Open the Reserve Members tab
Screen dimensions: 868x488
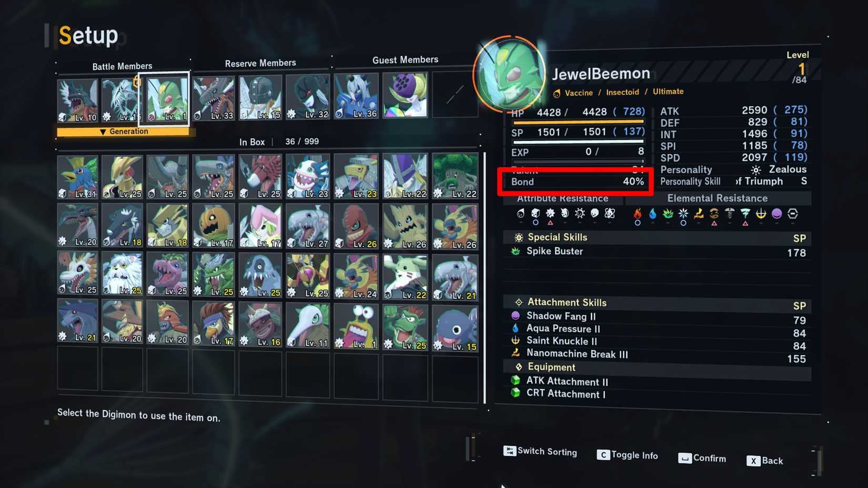click(260, 63)
